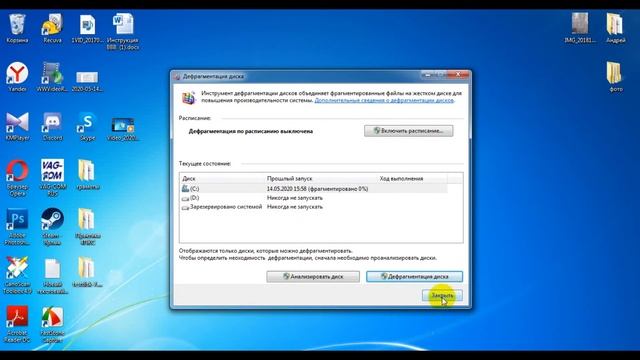Select the грамоты folder
This screenshot has width=640, height=360.
tap(87, 175)
